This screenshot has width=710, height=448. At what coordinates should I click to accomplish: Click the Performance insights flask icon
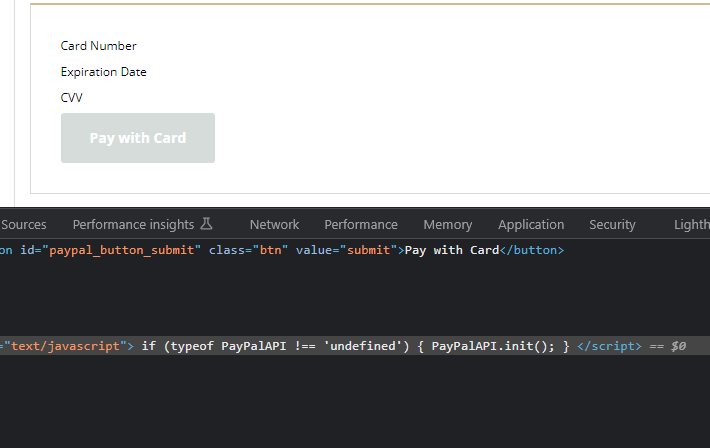(x=206, y=224)
